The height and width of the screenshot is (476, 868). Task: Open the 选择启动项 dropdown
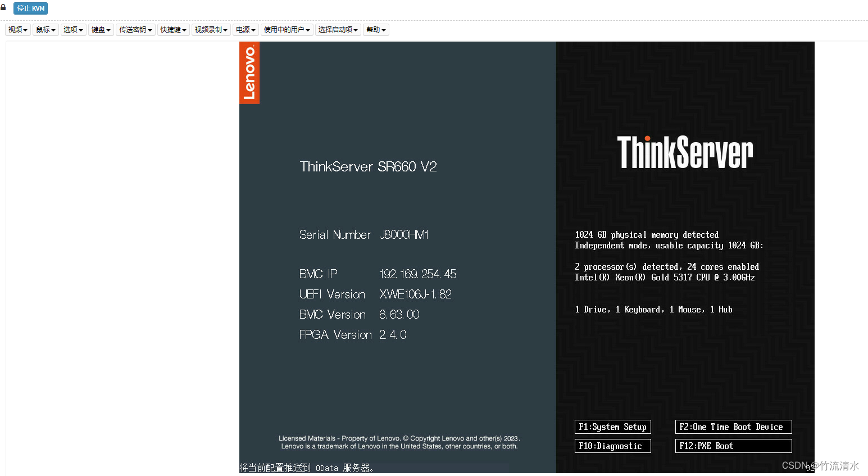pos(338,30)
